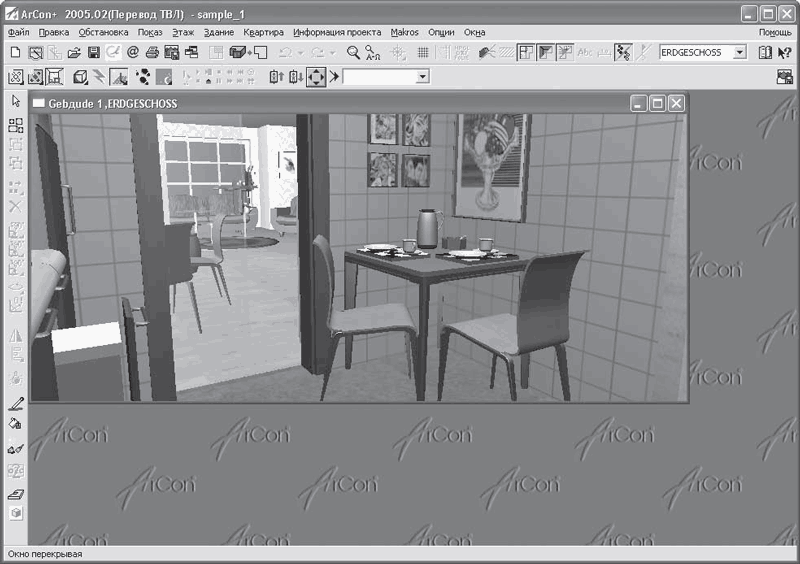Toggle the day/night lighting button

[x=164, y=77]
